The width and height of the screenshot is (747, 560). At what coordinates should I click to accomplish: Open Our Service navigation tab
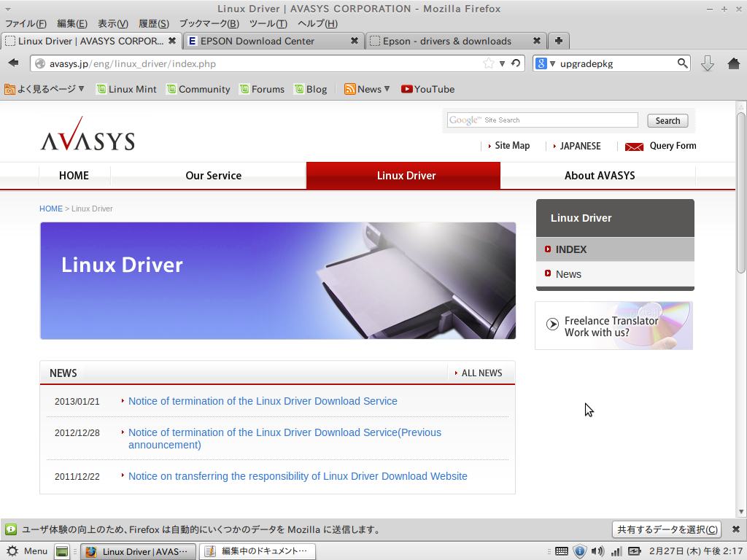coord(214,176)
